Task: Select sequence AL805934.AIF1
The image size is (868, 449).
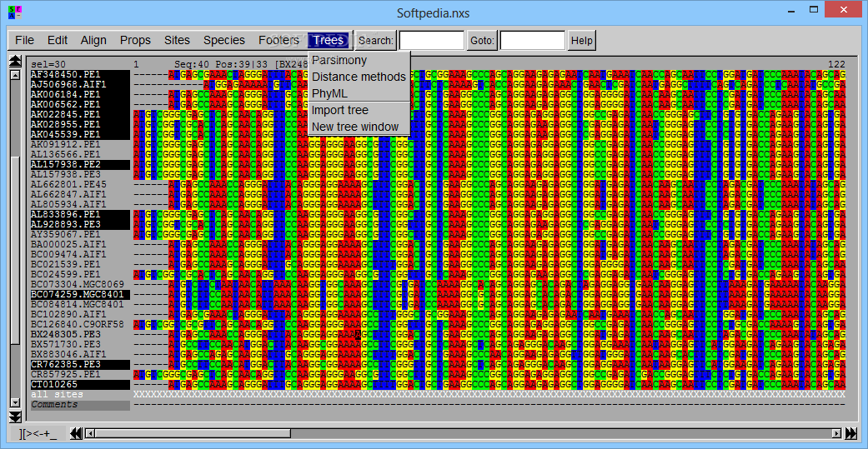Action: pyautogui.click(x=80, y=204)
